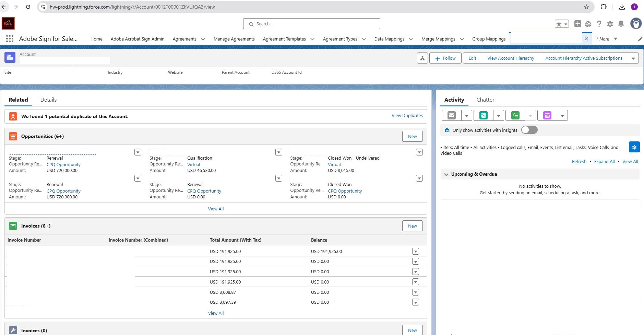Switch to the Details tab
Screen dimensions: 644x335
(48, 100)
